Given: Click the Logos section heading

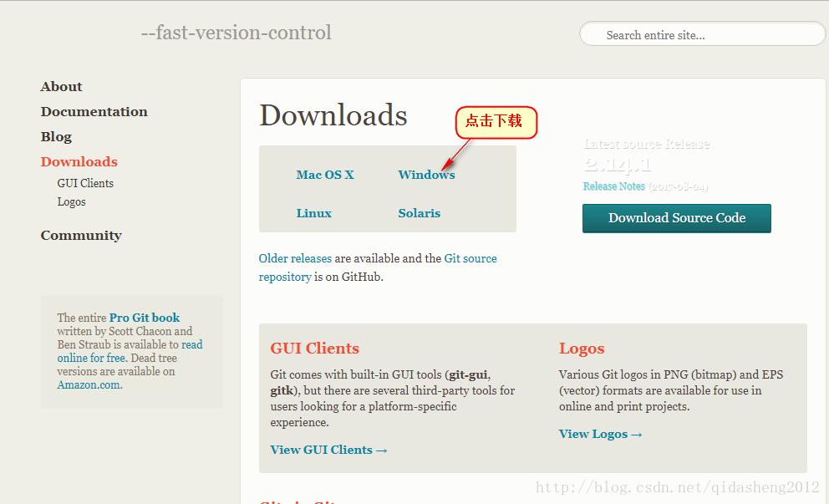Looking at the screenshot, I should click(582, 349).
